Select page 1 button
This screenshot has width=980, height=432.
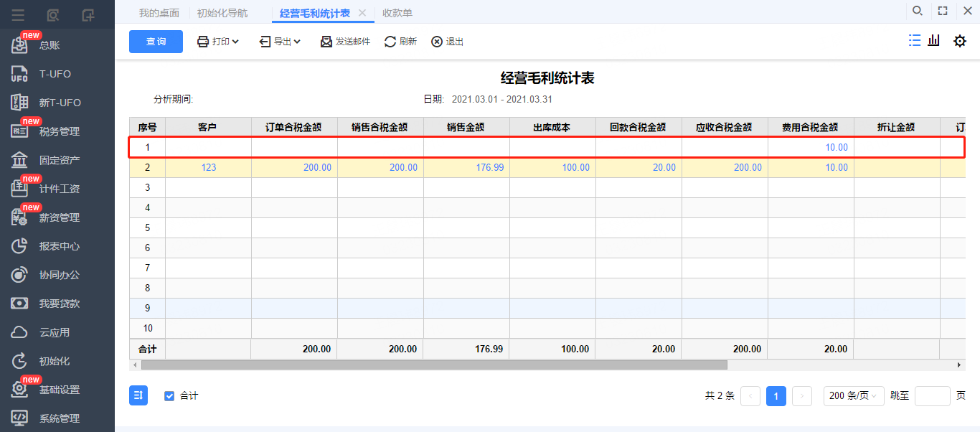click(776, 395)
